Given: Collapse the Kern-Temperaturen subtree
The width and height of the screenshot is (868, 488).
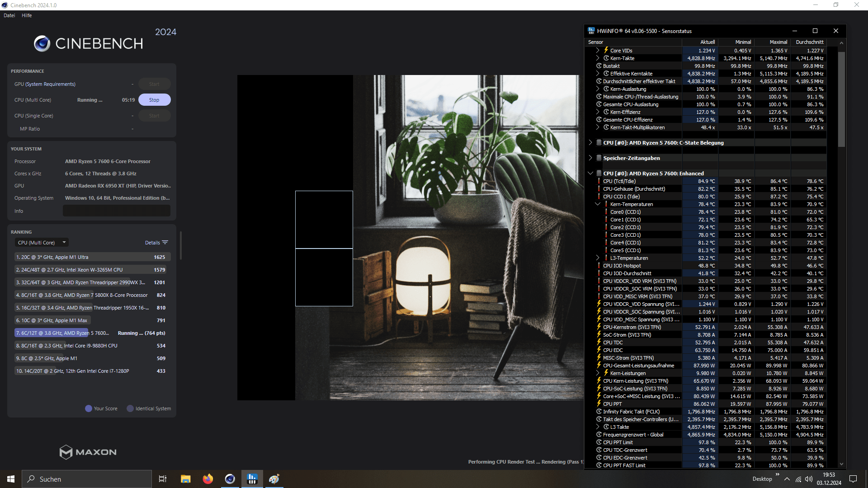Looking at the screenshot, I should tap(598, 204).
